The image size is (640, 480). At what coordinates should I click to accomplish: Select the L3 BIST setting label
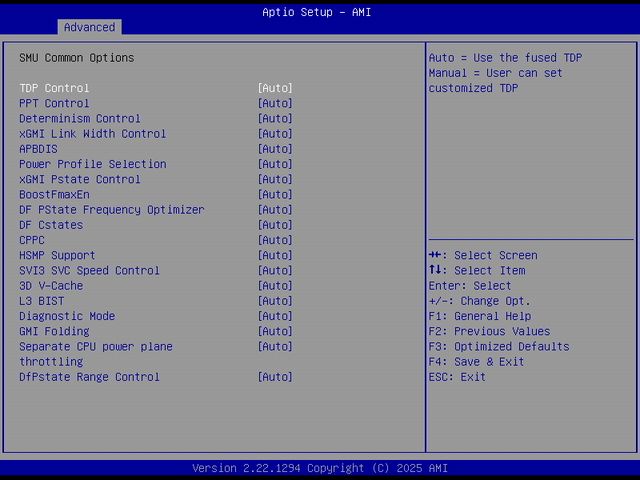(x=42, y=301)
